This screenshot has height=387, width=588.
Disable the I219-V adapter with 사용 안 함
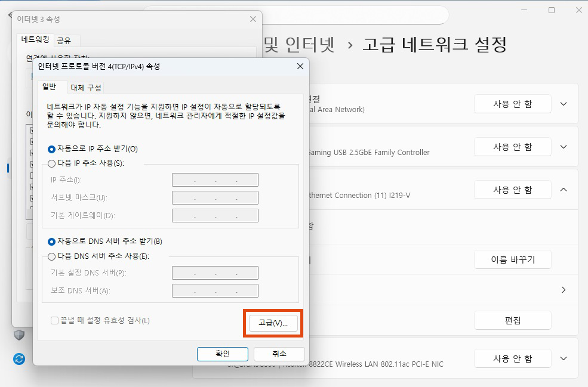pyautogui.click(x=512, y=190)
